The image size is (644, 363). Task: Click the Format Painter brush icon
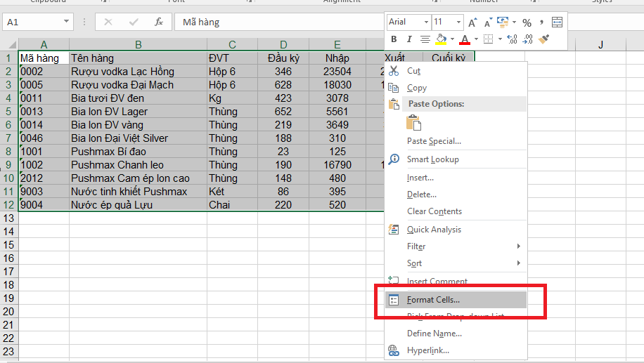[x=543, y=39]
